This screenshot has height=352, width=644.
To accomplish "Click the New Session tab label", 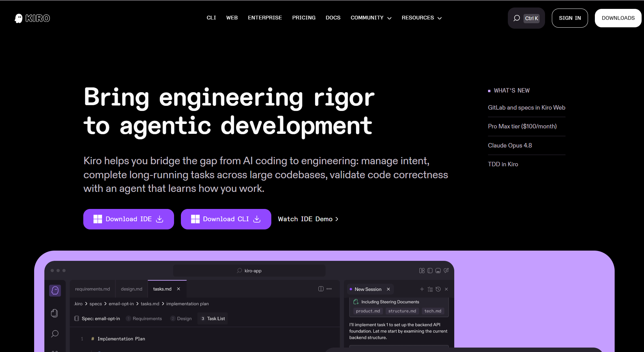I will tap(368, 289).
